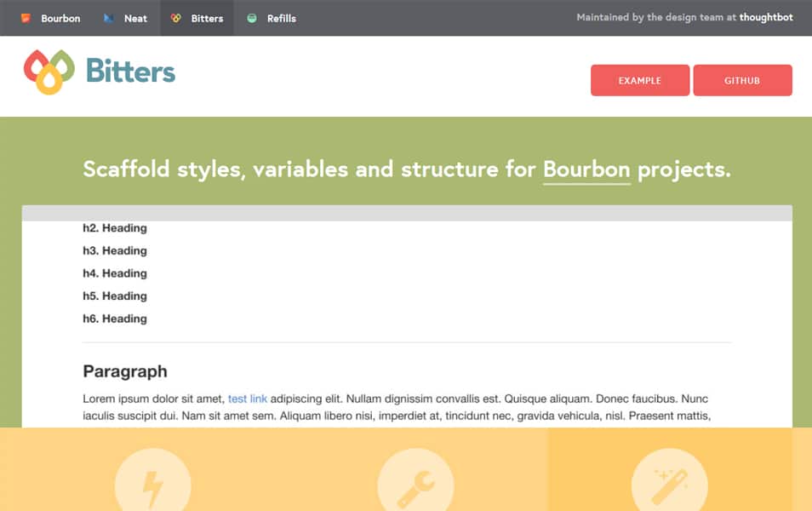The width and height of the screenshot is (812, 511).
Task: Click the GITHUB button in the header
Action: [x=742, y=80]
